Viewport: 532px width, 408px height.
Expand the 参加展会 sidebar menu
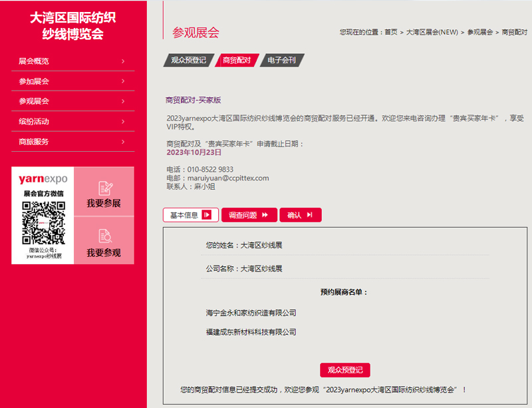coord(73,81)
